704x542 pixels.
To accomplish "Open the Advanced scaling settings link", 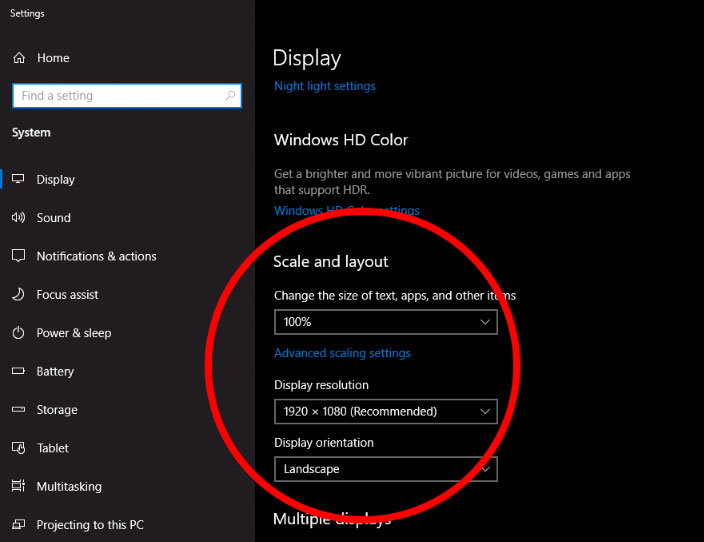I will pos(342,353).
